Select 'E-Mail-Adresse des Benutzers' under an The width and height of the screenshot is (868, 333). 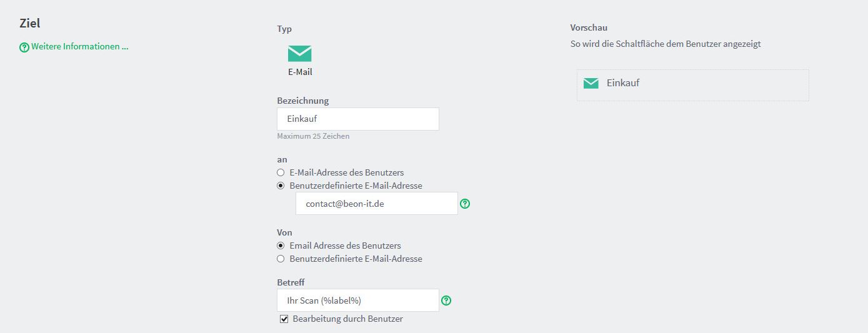coord(281,172)
